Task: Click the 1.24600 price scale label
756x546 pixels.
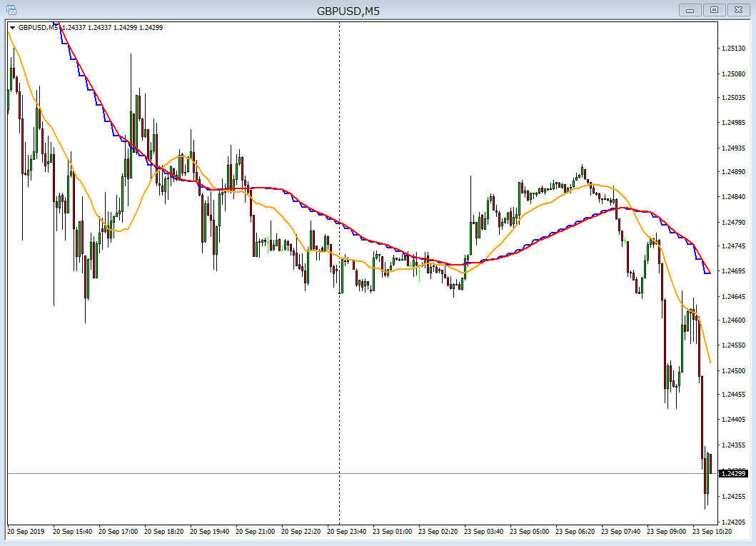Action: [x=733, y=320]
